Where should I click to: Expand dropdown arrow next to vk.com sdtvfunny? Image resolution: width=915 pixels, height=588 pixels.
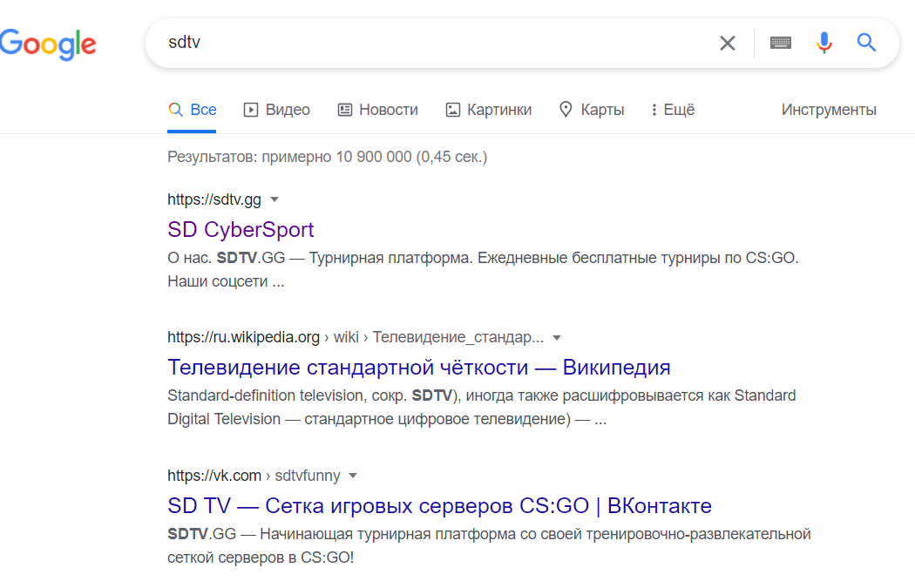point(352,476)
